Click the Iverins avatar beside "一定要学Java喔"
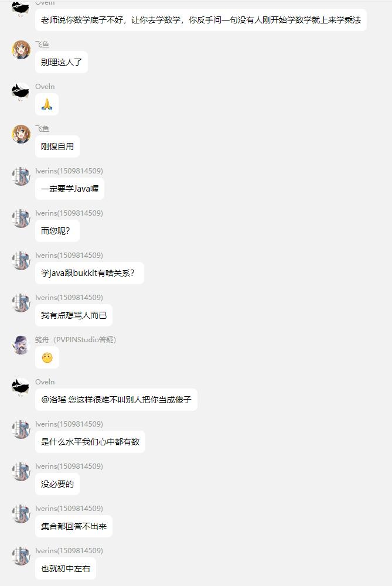Viewport: 392px width, 586px height. [21, 176]
